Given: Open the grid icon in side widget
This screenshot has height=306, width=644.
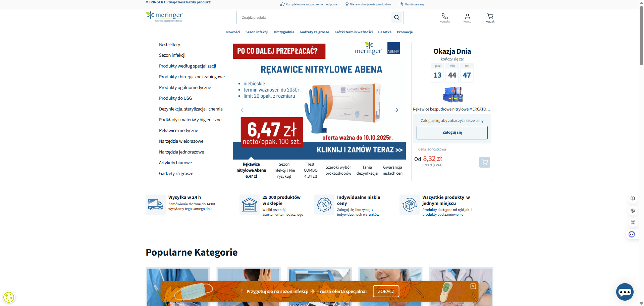Looking at the screenshot, I should click(x=633, y=222).
